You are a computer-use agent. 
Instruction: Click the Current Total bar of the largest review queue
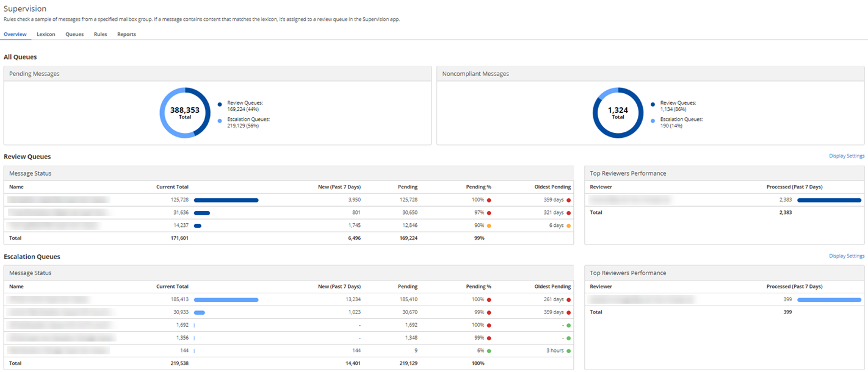click(226, 200)
